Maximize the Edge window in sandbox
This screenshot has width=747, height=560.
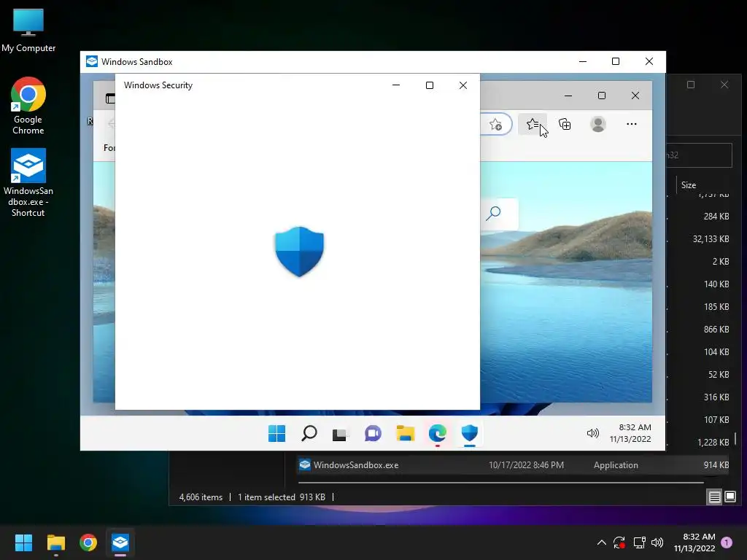602,96
